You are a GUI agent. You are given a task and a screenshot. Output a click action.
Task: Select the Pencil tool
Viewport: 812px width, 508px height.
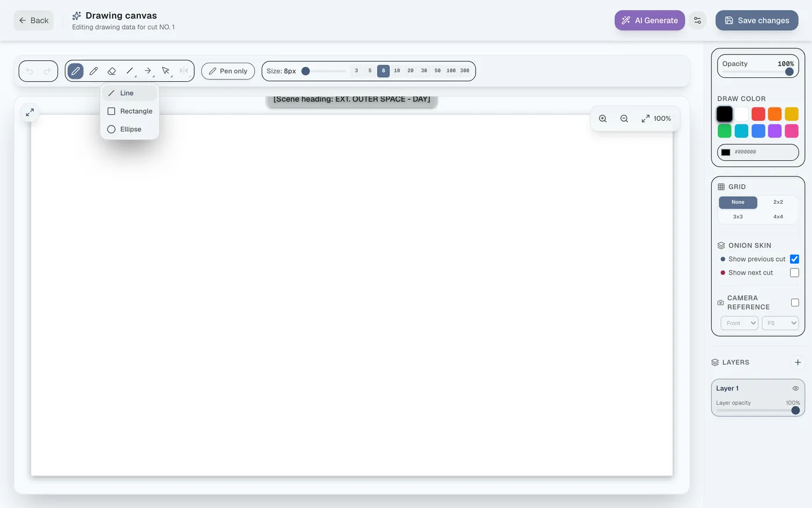point(93,71)
